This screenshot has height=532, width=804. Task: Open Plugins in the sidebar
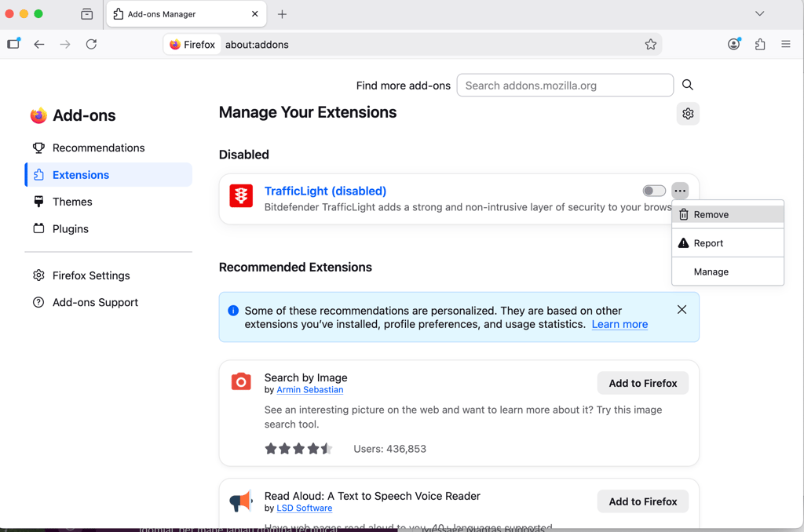[108, 228]
